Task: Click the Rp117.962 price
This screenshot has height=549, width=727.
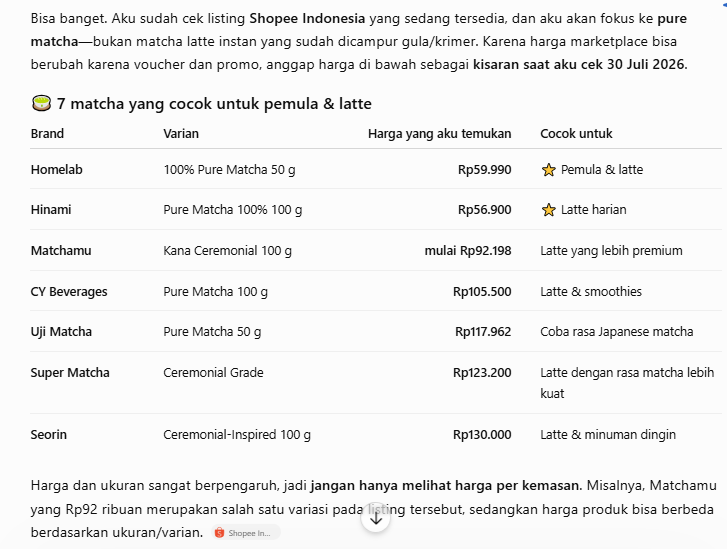Action: click(x=483, y=332)
